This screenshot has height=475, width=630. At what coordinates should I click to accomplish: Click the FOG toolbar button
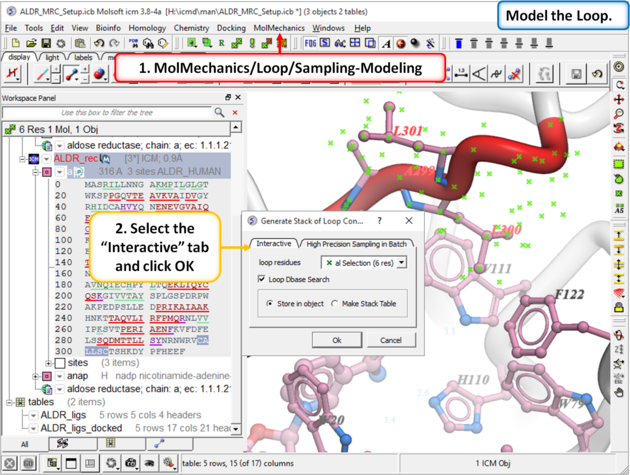pos(311,44)
